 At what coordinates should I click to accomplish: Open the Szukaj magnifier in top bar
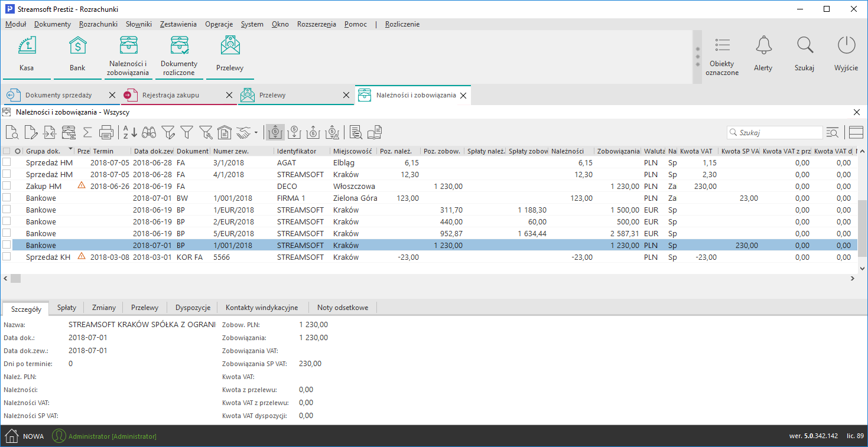click(x=805, y=54)
